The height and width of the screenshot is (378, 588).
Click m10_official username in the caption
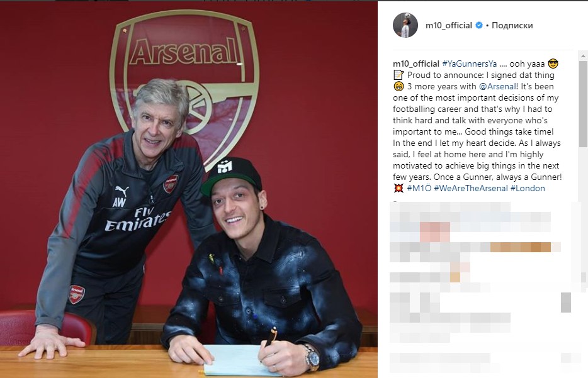coord(416,64)
